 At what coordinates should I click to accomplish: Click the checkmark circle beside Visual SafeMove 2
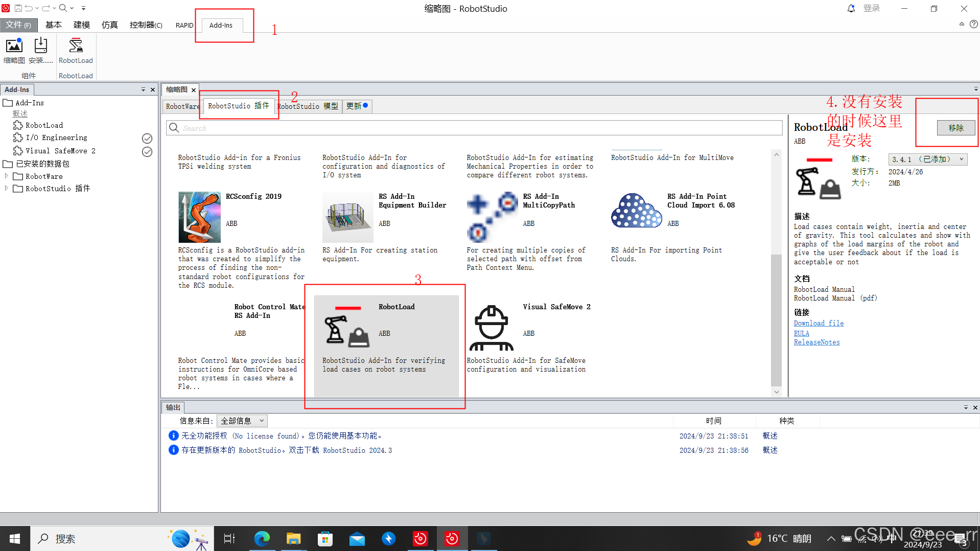[x=147, y=152]
